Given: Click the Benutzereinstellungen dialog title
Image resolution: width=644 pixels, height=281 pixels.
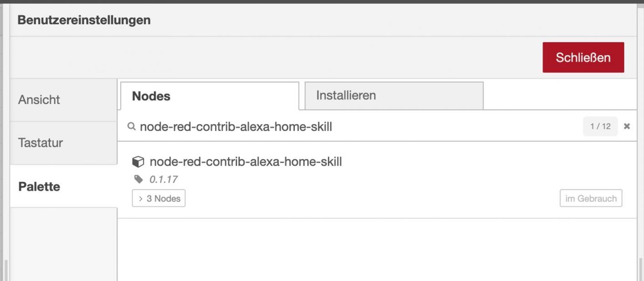Looking at the screenshot, I should coord(83,20).
